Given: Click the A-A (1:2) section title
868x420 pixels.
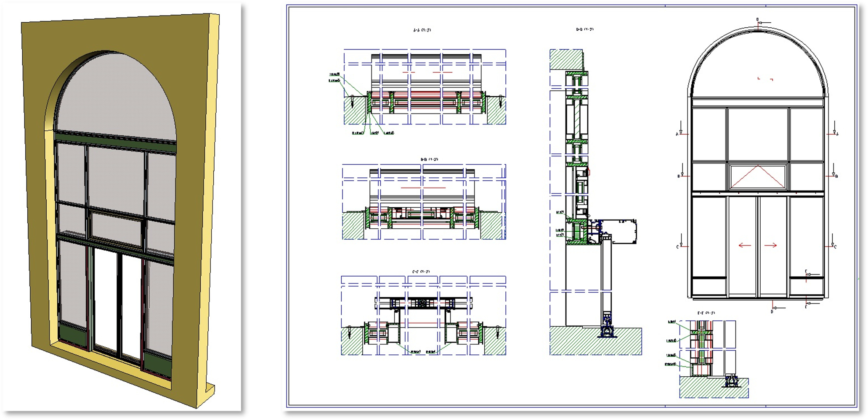Looking at the screenshot, I should (422, 30).
